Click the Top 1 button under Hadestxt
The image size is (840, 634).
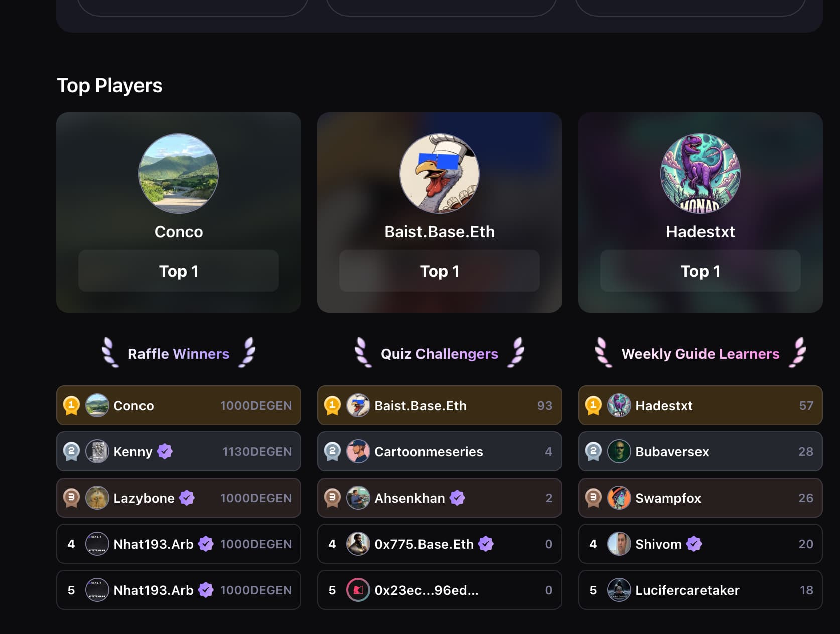tap(701, 271)
